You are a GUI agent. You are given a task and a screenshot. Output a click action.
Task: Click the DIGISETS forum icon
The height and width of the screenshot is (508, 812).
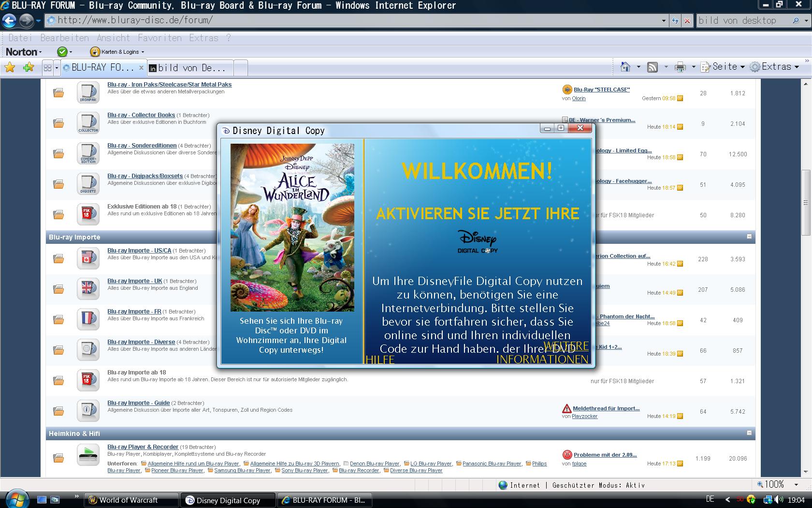(88, 184)
